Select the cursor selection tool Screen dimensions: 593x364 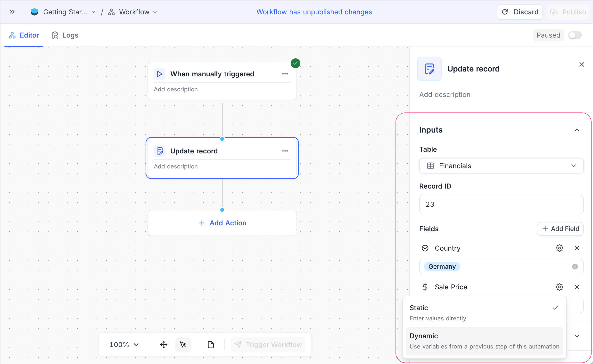tap(183, 344)
